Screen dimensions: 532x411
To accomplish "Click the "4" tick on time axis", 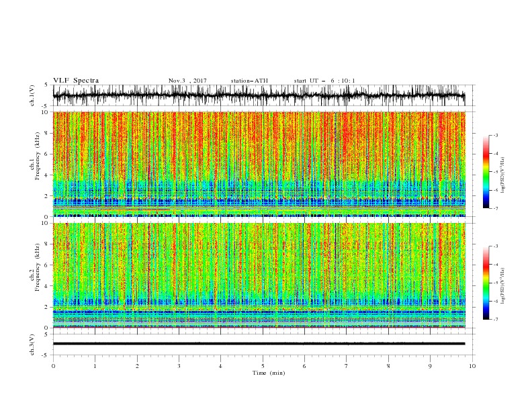I will 220,366.
